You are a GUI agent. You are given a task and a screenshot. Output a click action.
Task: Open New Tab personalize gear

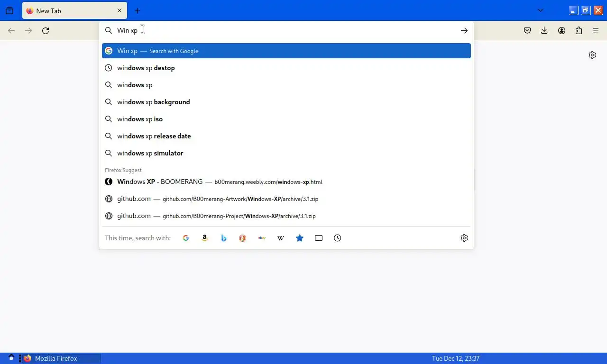[592, 55]
